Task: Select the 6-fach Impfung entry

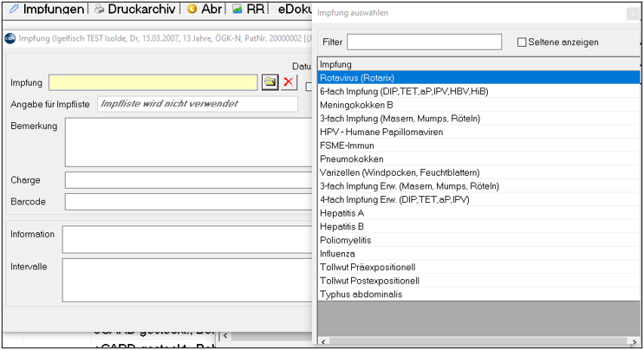Action: click(479, 91)
